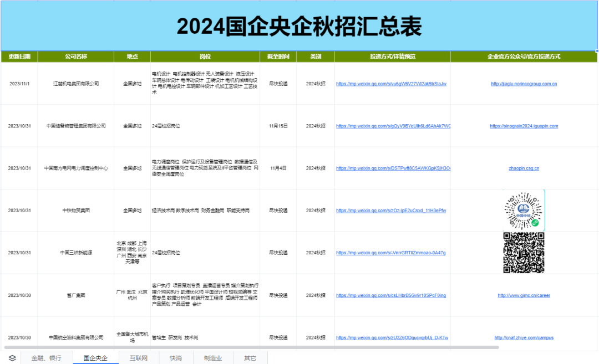Select the title cell 2024国企央企秋招汇总表
Image resolution: width=599 pixels, height=364 pixels.
299,26
